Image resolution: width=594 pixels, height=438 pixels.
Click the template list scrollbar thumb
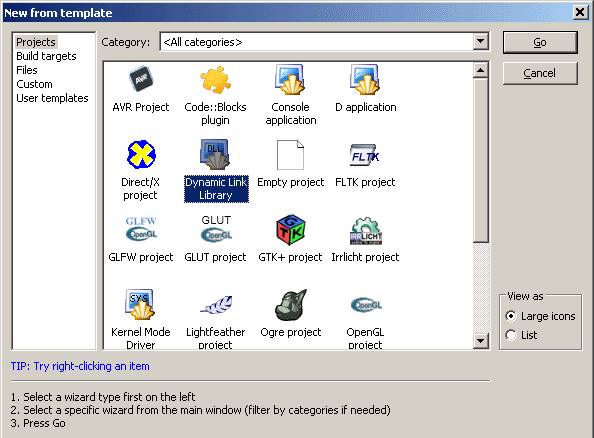480,160
